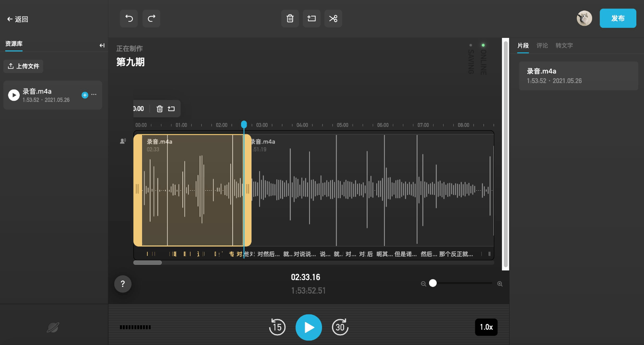Image resolution: width=644 pixels, height=345 pixels.
Task: Click the split scissors icon
Action: click(333, 19)
